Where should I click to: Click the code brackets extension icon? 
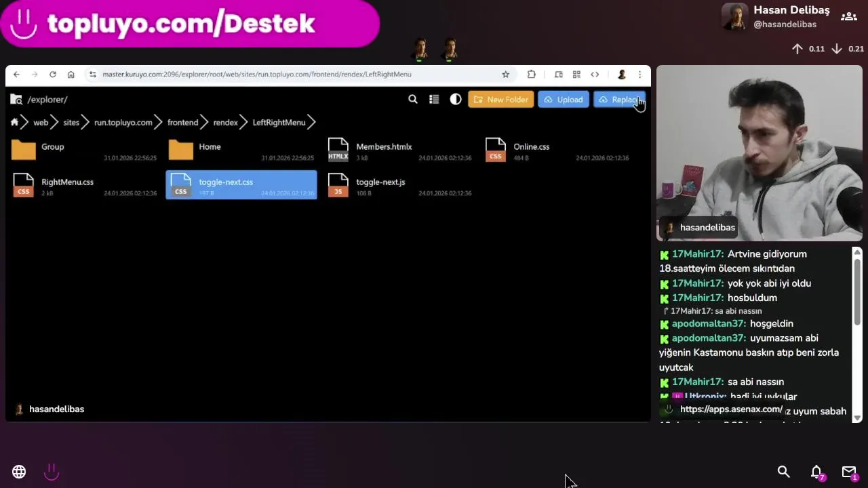595,75
